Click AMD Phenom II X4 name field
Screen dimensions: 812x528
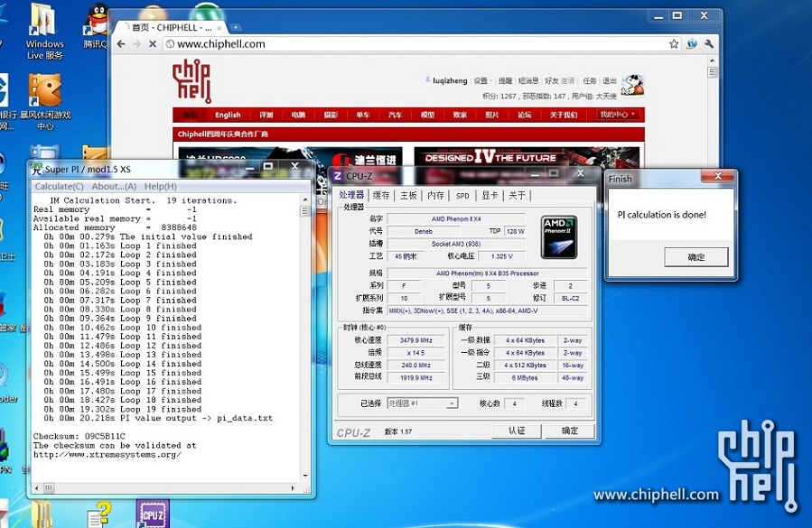pyautogui.click(x=456, y=219)
